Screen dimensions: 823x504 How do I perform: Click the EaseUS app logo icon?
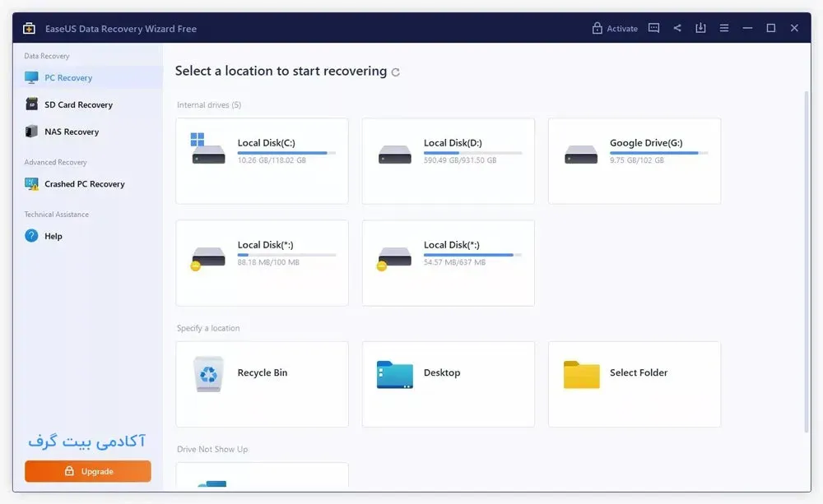[30, 28]
